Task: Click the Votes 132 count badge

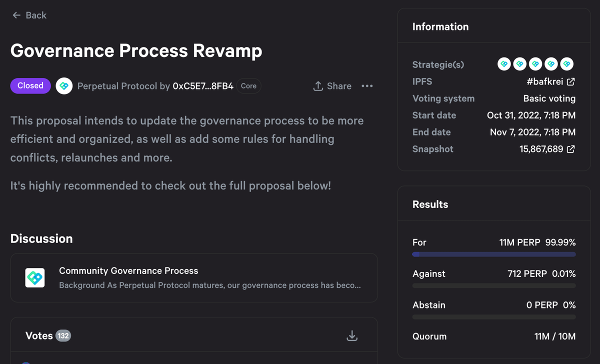Action: pyautogui.click(x=63, y=336)
